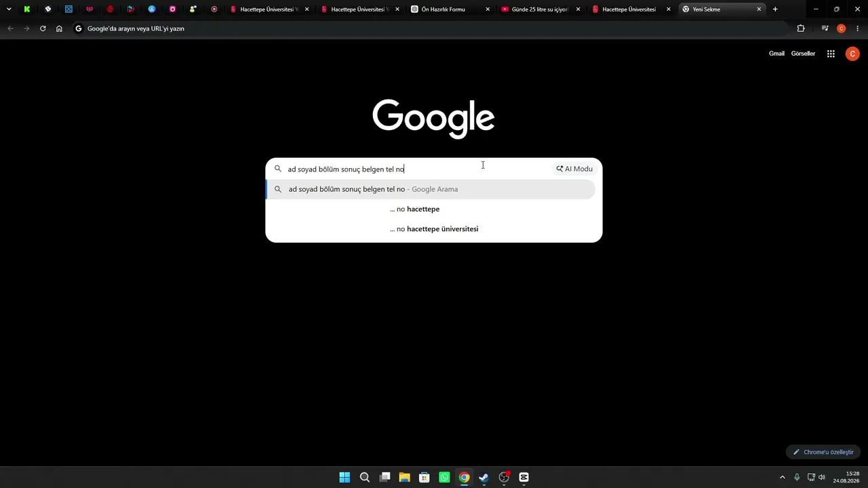Open the Windows Start menu
Viewport: 868px width, 488px height.
(x=344, y=477)
